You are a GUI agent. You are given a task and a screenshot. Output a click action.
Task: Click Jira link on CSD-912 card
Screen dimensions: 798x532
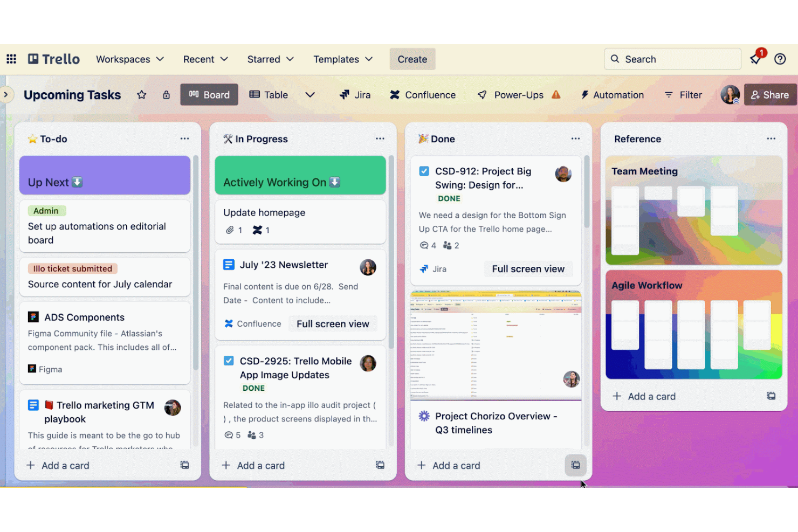point(433,269)
